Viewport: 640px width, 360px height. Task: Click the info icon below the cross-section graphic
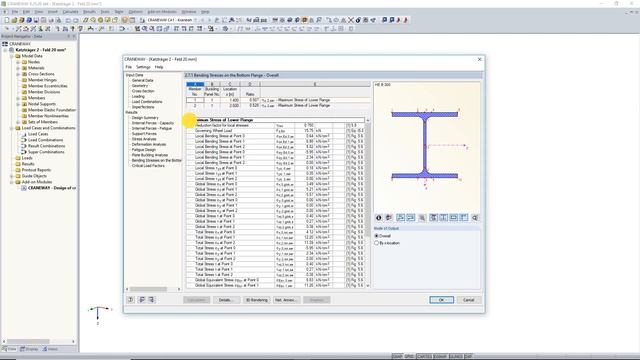tap(378, 218)
